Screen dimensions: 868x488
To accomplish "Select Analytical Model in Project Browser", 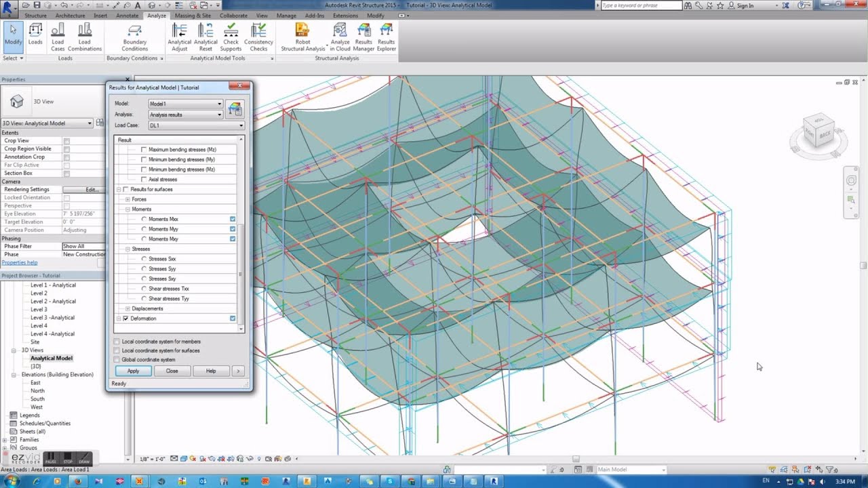I will [x=52, y=358].
